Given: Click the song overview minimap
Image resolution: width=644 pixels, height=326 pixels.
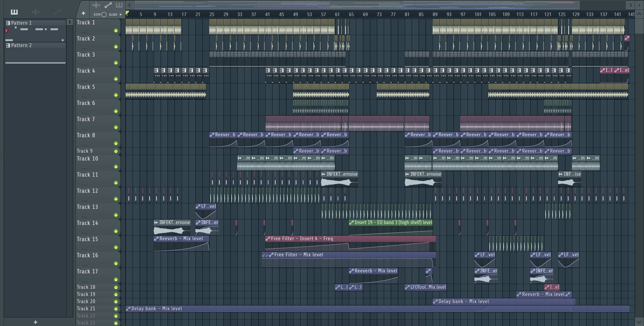Looking at the screenshot, I should (357, 5).
